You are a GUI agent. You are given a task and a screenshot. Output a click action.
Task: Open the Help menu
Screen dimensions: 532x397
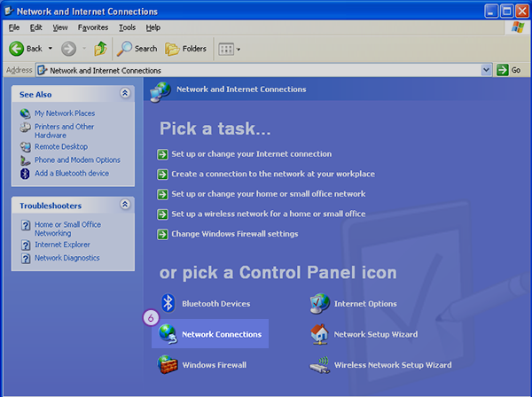click(x=153, y=27)
